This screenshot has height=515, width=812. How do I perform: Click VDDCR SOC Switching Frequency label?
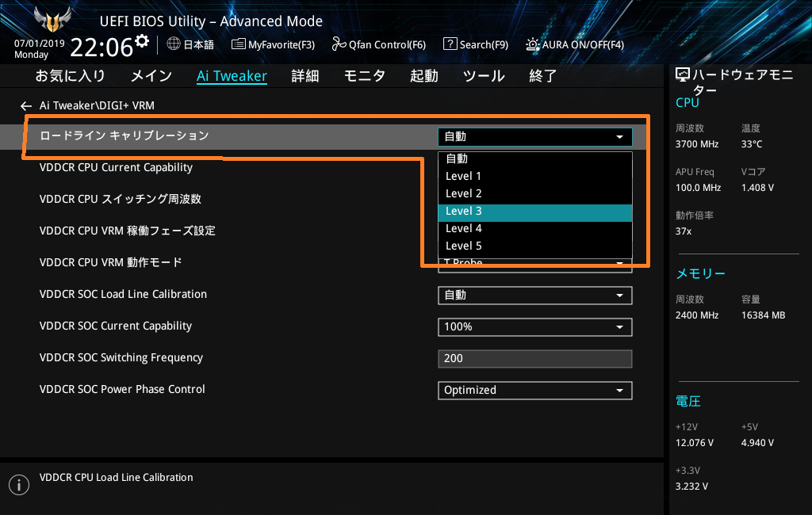pos(121,357)
